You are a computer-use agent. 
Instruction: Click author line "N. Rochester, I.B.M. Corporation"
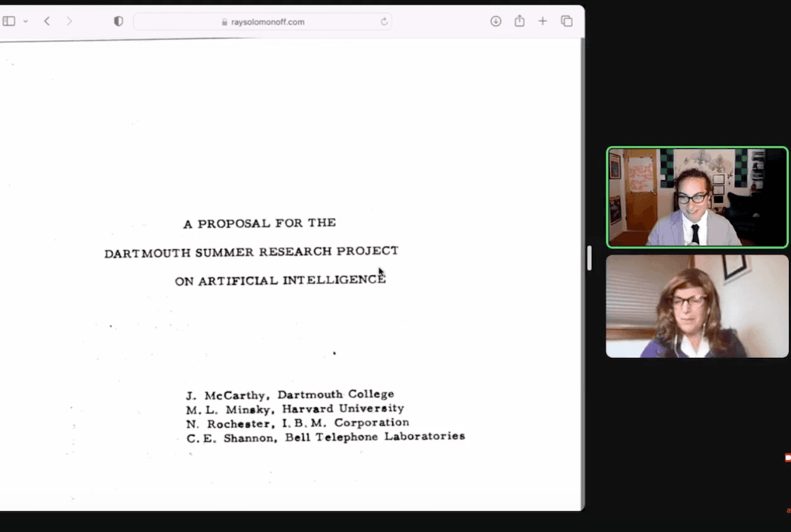tap(298, 423)
